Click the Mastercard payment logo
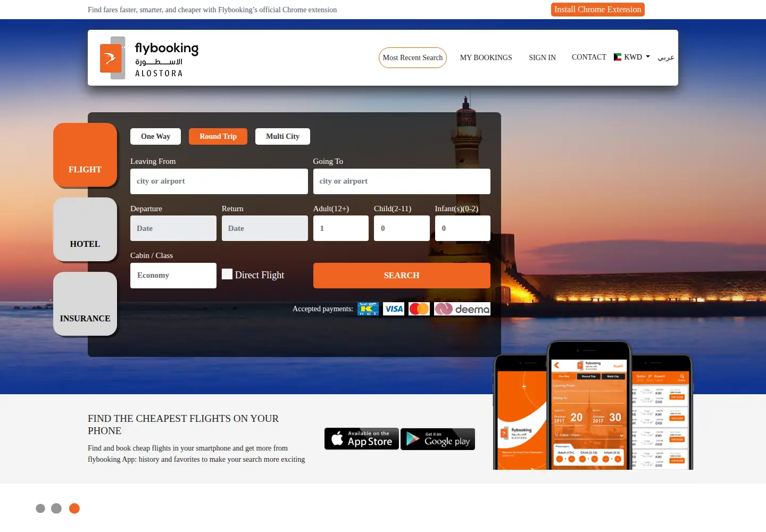 [419, 309]
